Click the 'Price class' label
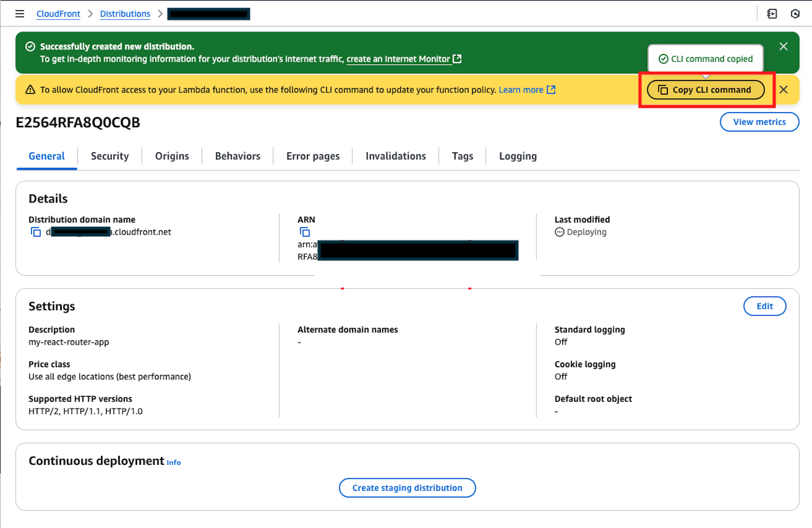Screen dimensions: 812x528 50,365
